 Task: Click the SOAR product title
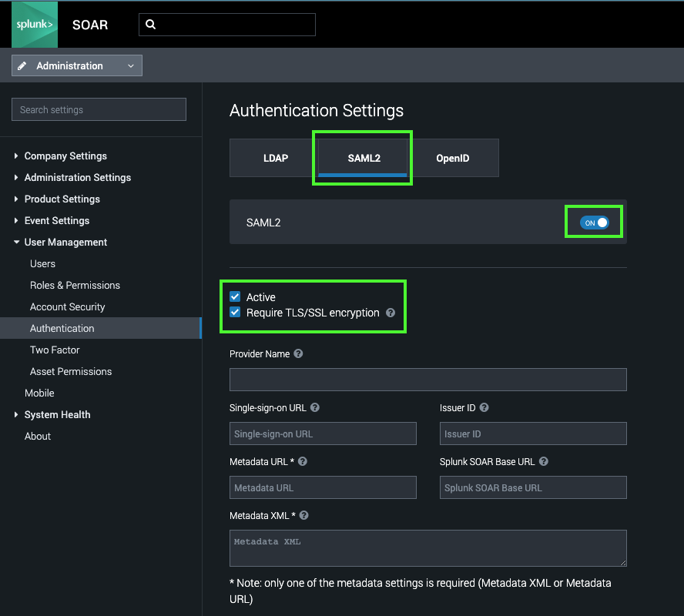click(90, 25)
